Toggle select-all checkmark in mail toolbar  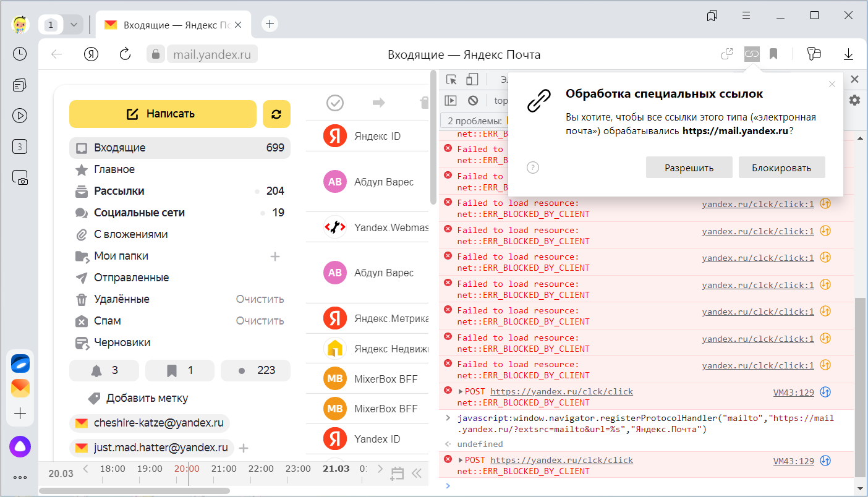point(335,103)
